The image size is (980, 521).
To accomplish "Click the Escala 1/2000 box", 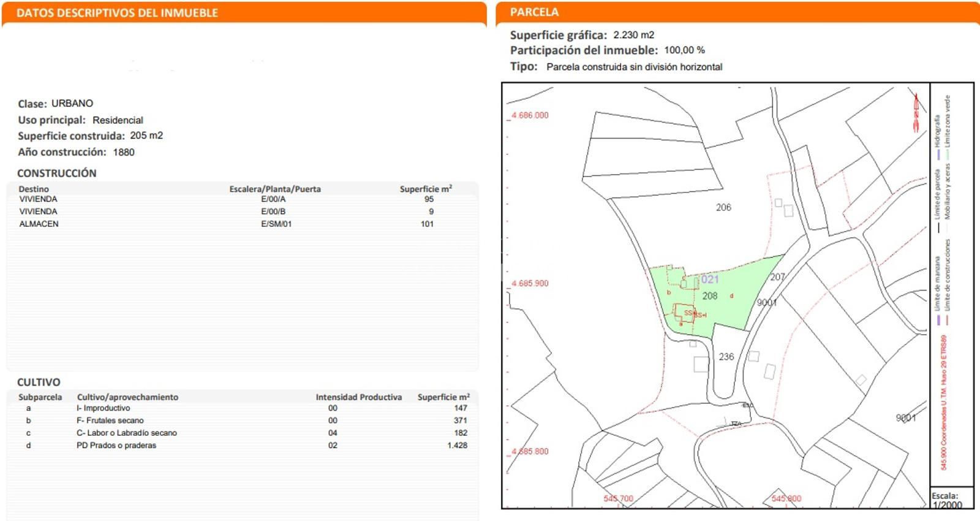I will tap(947, 500).
